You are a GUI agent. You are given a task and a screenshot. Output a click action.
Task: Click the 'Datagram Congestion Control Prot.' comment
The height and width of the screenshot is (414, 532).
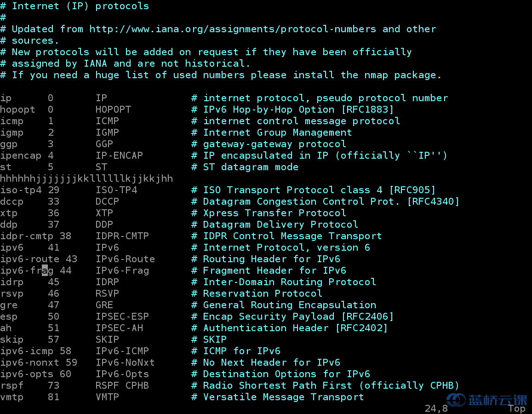pos(301,201)
